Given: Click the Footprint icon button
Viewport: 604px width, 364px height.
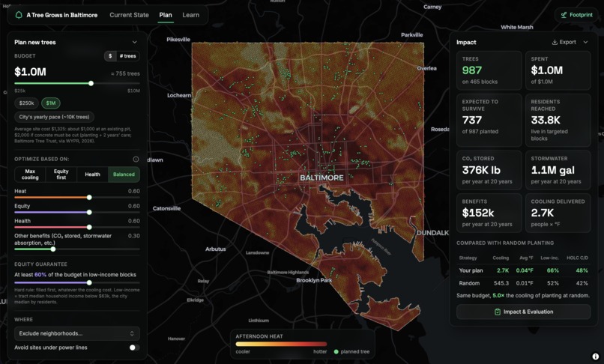Looking at the screenshot, I should (564, 15).
